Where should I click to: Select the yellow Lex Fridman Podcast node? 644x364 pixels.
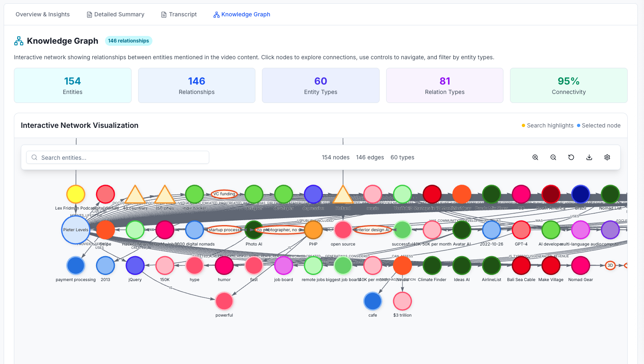point(76,194)
